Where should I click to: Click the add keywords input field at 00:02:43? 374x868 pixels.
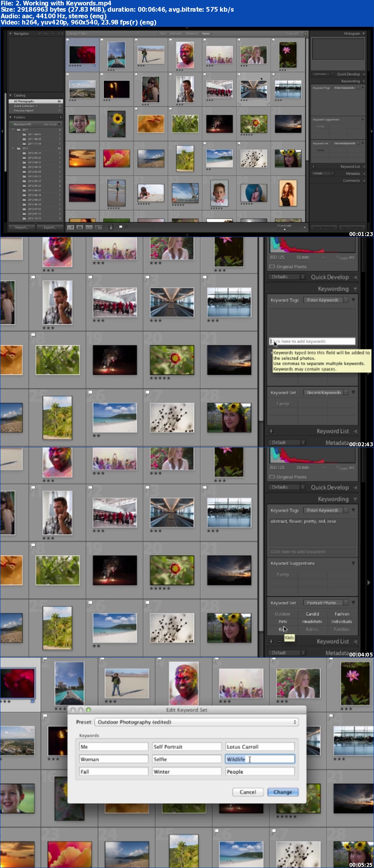[312, 341]
